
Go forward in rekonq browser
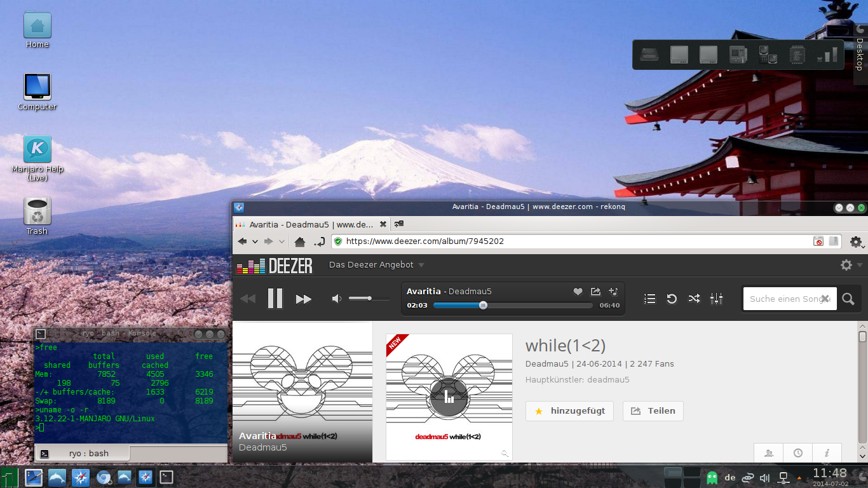pos(269,241)
